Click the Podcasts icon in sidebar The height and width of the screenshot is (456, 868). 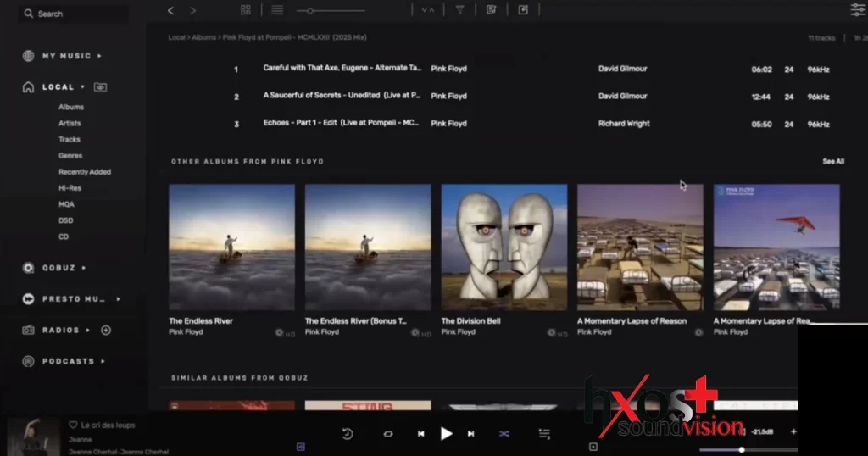point(28,361)
